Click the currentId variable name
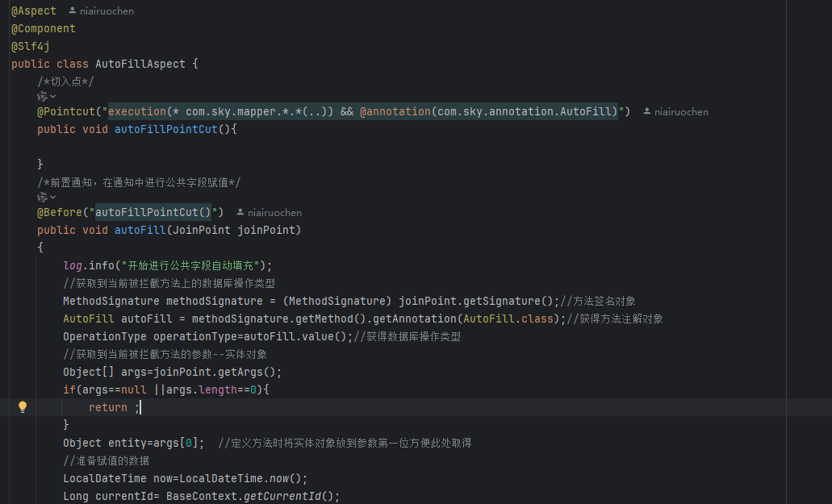 click(124, 496)
